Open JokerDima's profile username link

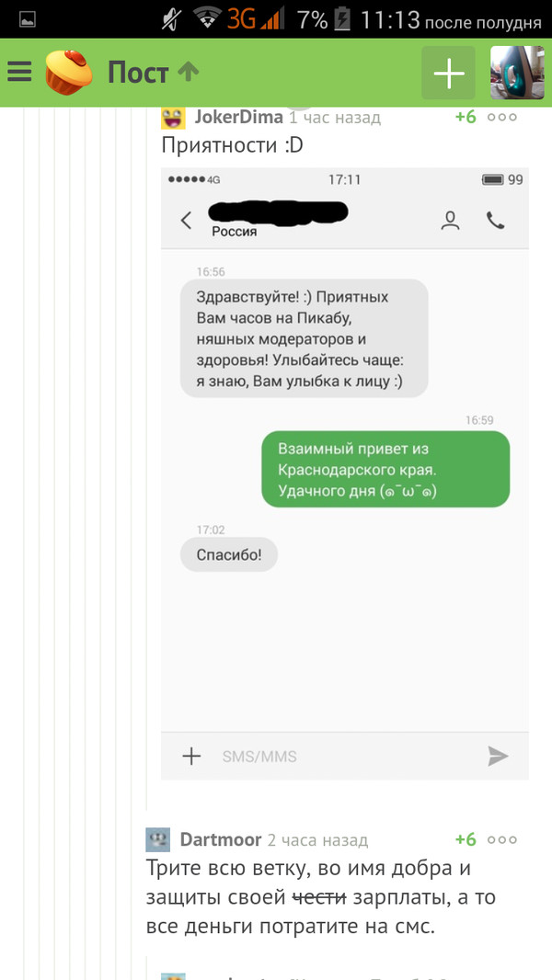point(239,117)
